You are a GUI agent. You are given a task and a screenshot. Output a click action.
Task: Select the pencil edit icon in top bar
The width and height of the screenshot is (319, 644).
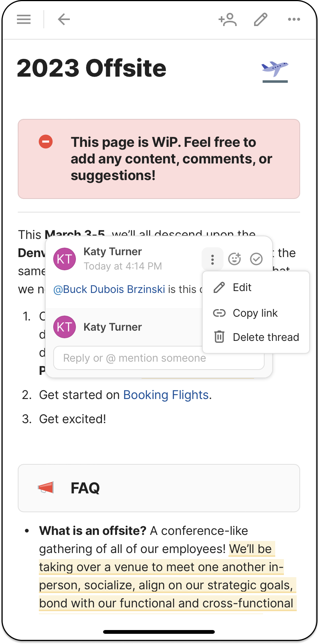260,19
